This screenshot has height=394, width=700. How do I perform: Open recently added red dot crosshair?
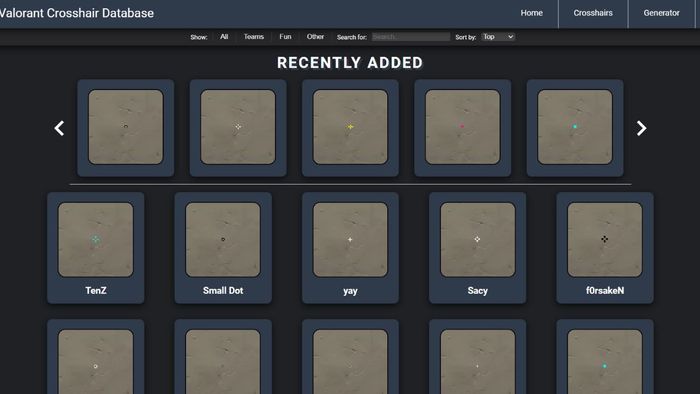(462, 128)
